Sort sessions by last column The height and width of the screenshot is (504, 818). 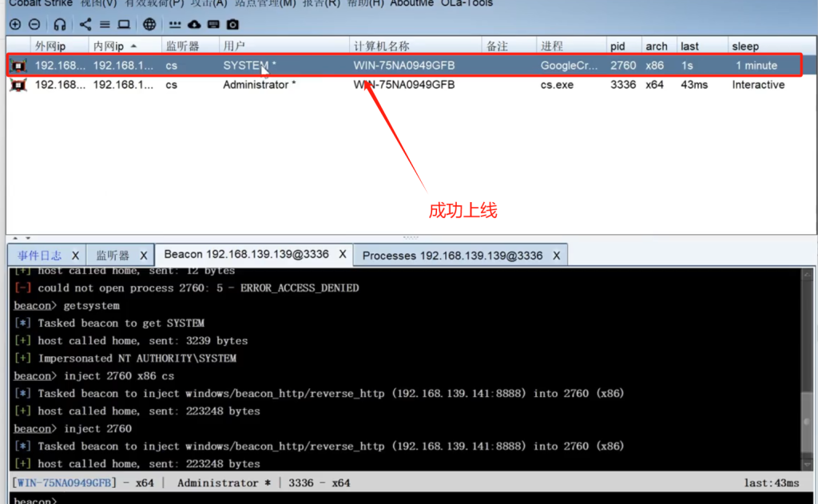pos(701,46)
